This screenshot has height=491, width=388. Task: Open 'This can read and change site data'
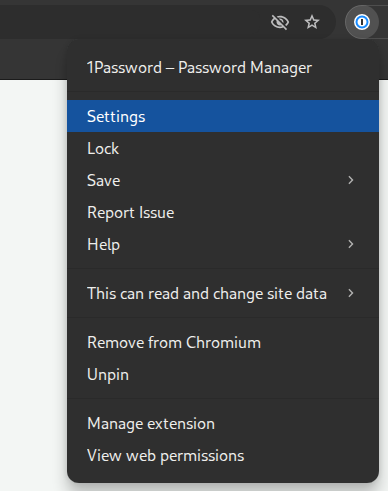[x=223, y=293]
